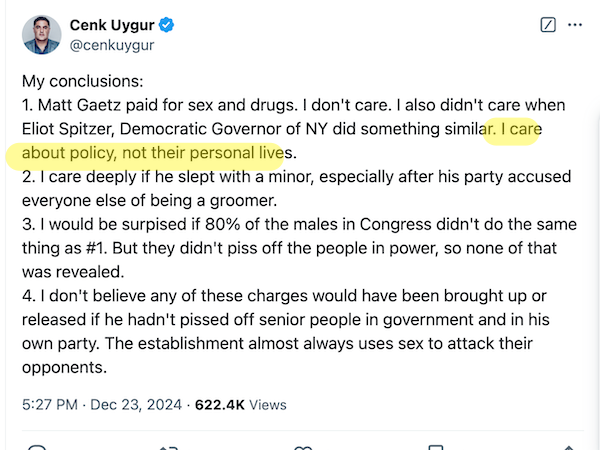This screenshot has width=600, height=450.
Task: Bookmark the post with the bookmark icon
Action: coord(436,447)
